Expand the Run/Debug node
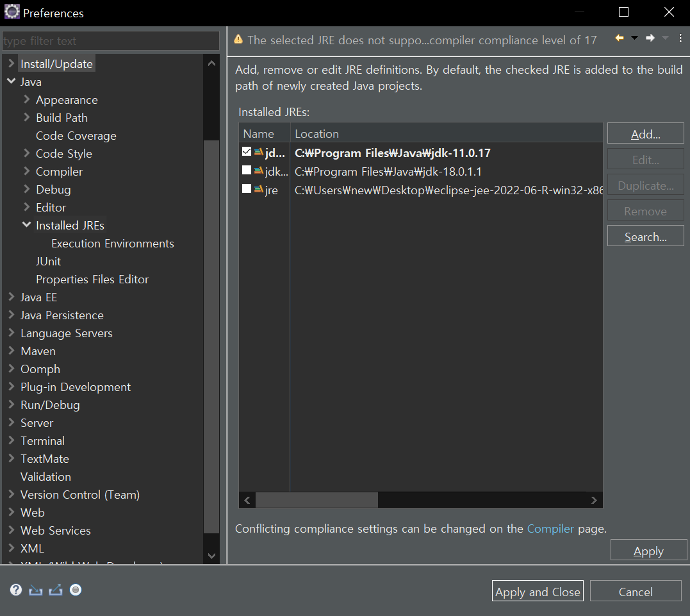Screen dimensions: 690x616 (12, 404)
